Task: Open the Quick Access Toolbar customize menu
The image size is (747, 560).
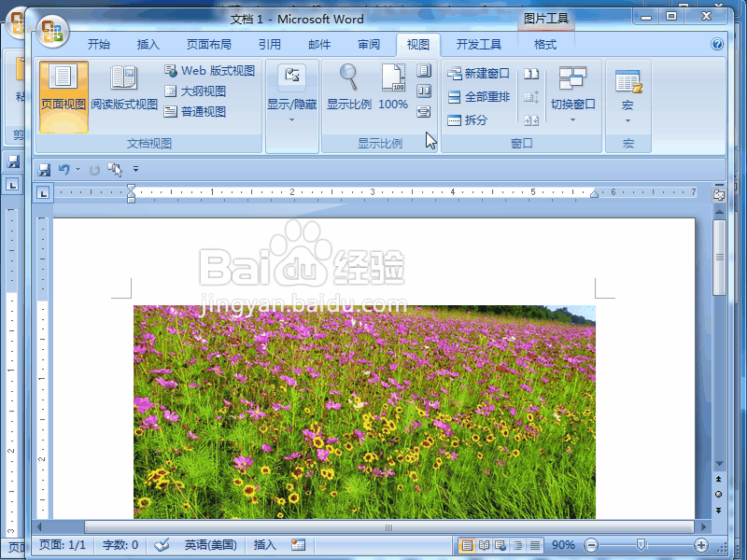Action: (x=135, y=169)
